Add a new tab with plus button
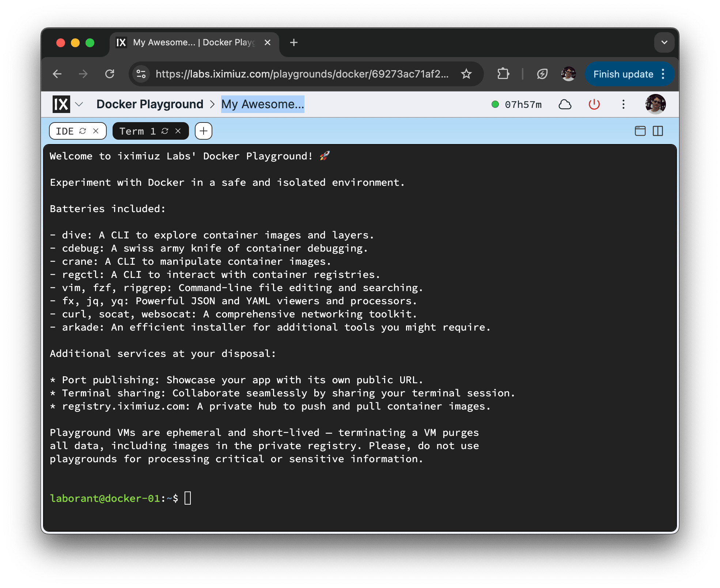Screen dimensions: 720x588 [204, 131]
